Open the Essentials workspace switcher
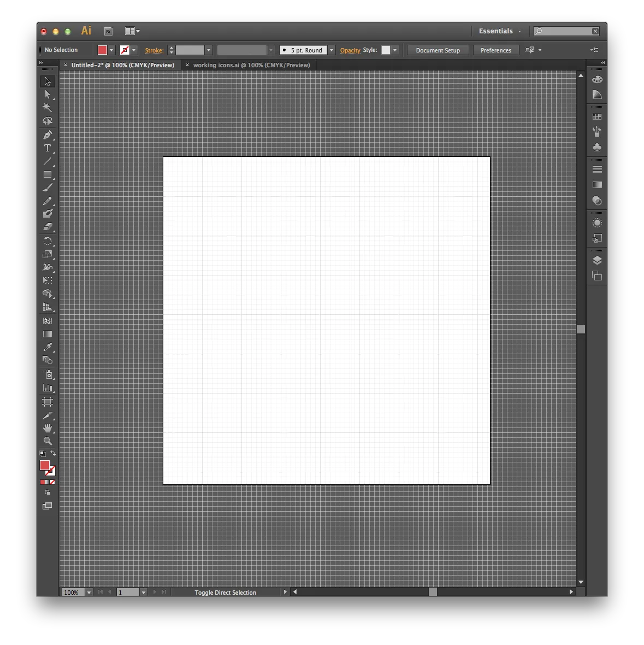This screenshot has width=644, height=645. pyautogui.click(x=500, y=31)
